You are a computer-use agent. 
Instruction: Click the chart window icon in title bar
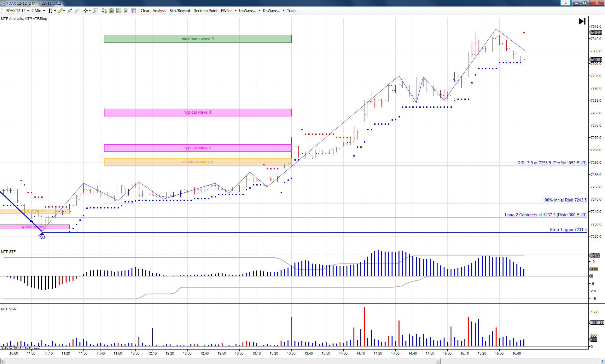coord(3,3)
